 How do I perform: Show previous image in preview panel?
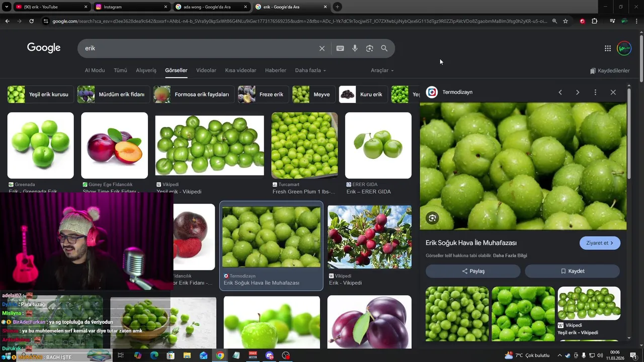560,93
